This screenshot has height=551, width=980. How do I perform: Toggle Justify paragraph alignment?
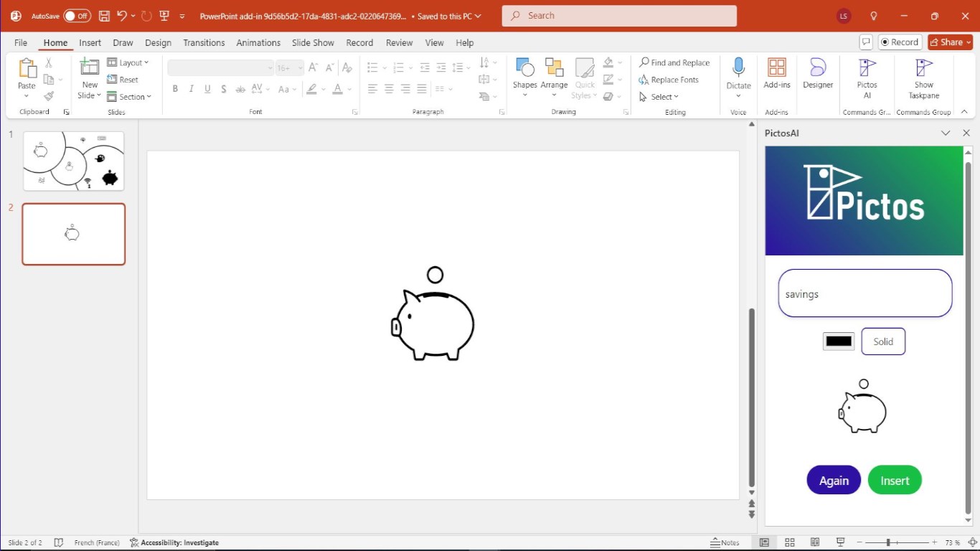(422, 89)
